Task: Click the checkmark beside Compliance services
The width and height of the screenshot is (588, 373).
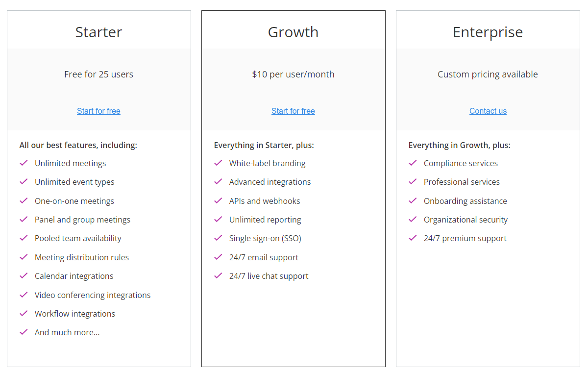Action: pyautogui.click(x=413, y=163)
